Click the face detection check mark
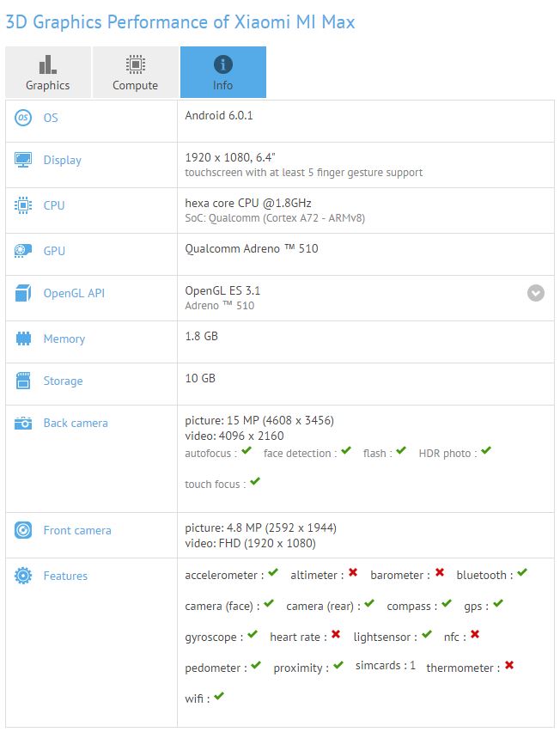Image resolution: width=560 pixels, height=732 pixels. [x=346, y=450]
